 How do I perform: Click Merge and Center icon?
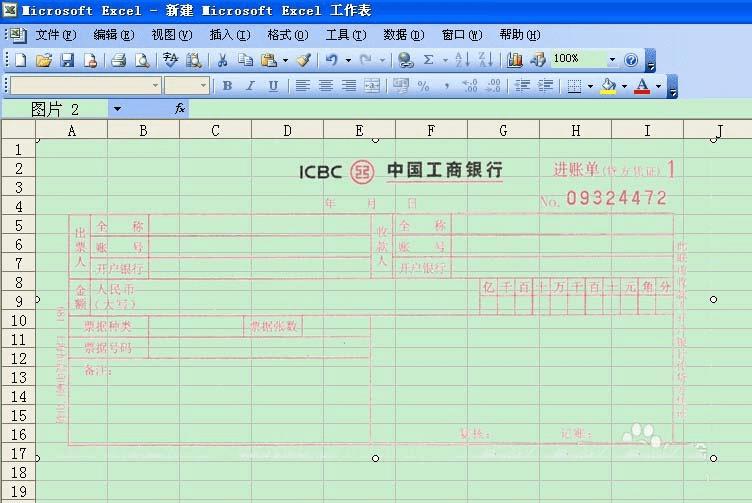tap(372, 86)
